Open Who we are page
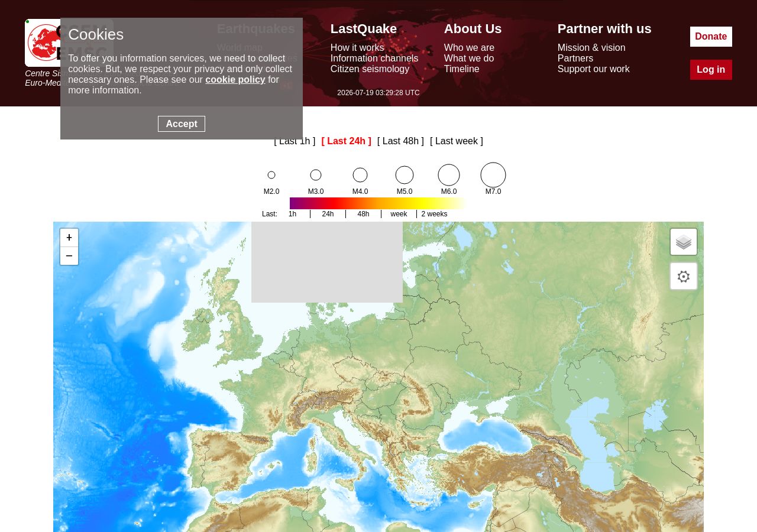The image size is (757, 532). coord(469,48)
